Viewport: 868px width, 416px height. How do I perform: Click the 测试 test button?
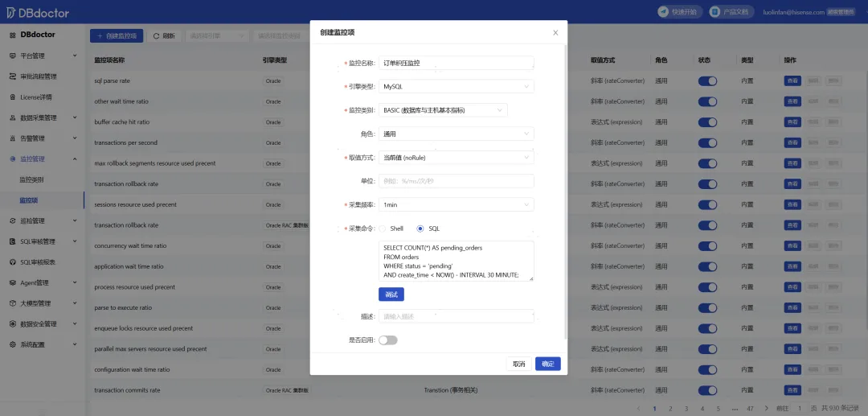tap(391, 294)
